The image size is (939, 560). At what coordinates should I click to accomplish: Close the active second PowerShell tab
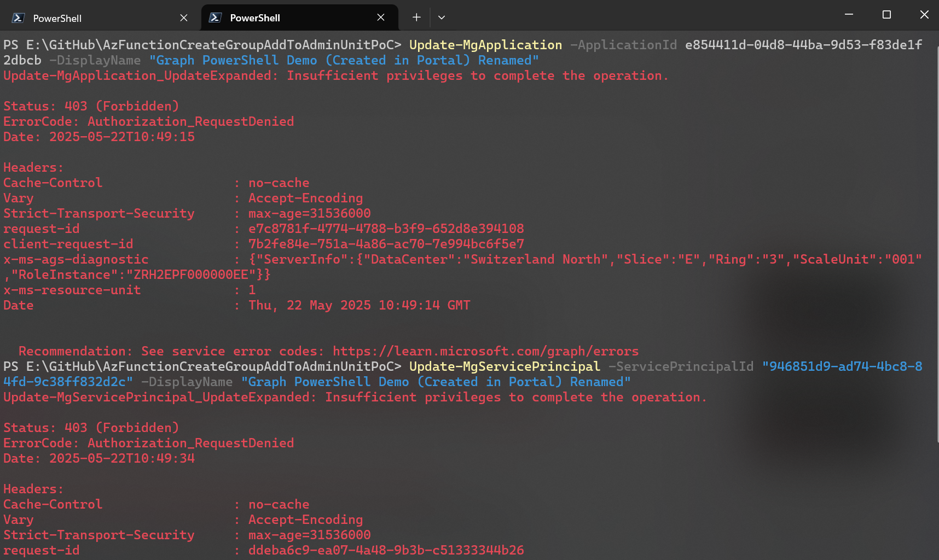(381, 17)
